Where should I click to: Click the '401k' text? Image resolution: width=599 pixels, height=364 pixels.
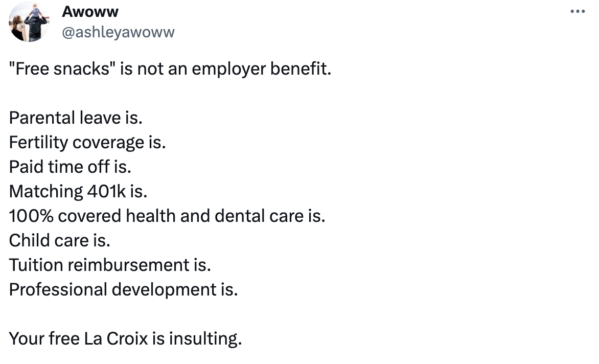tap(107, 191)
